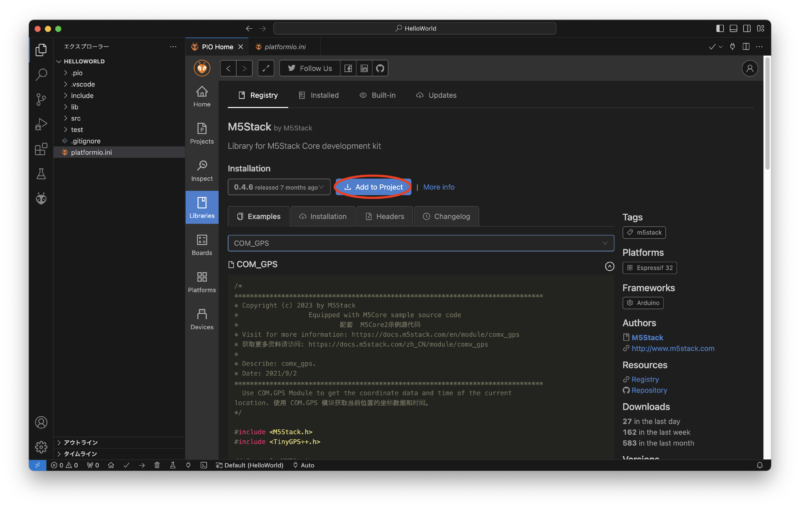The height and width of the screenshot is (509, 800).
Task: Click the PlatformIO logo in PIO Home toolbar
Action: pos(202,68)
